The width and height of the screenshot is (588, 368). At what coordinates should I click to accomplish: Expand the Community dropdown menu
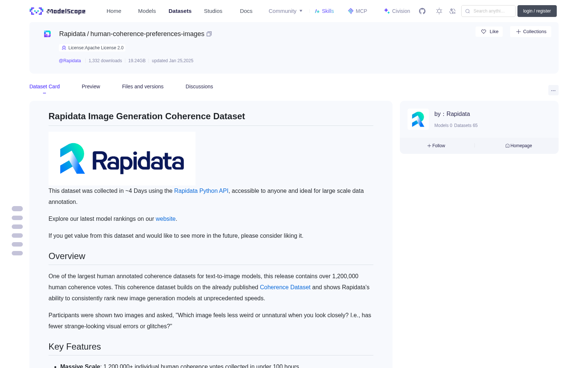(286, 11)
